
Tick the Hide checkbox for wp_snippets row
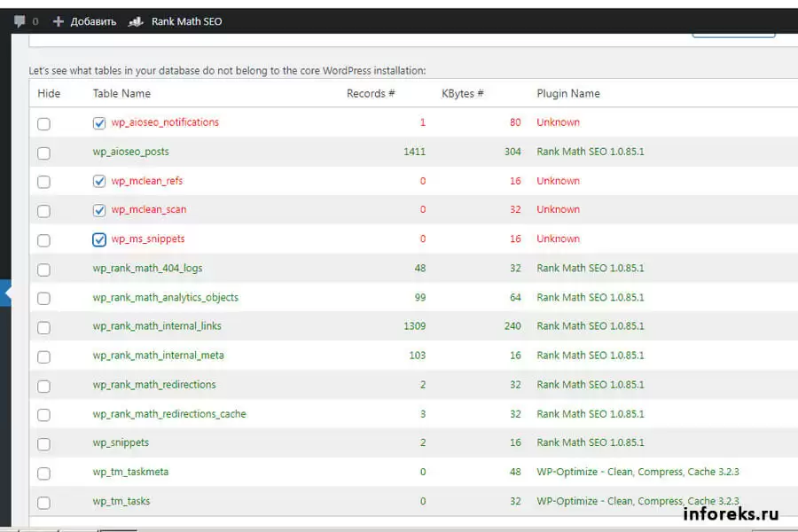tap(44, 444)
